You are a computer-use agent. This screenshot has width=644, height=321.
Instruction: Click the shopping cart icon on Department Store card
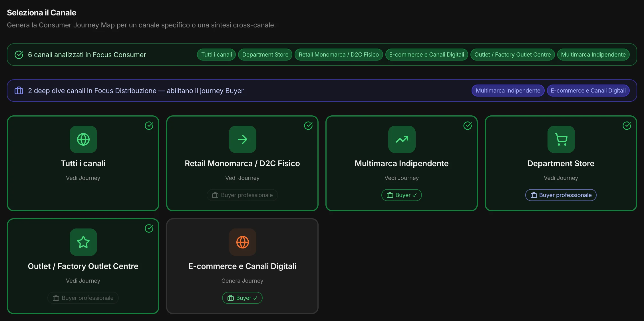point(561,139)
